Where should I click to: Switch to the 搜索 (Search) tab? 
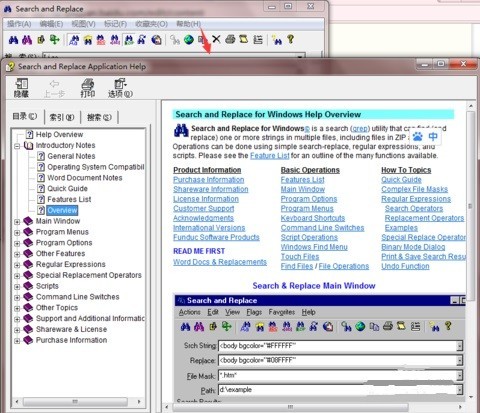[99, 117]
